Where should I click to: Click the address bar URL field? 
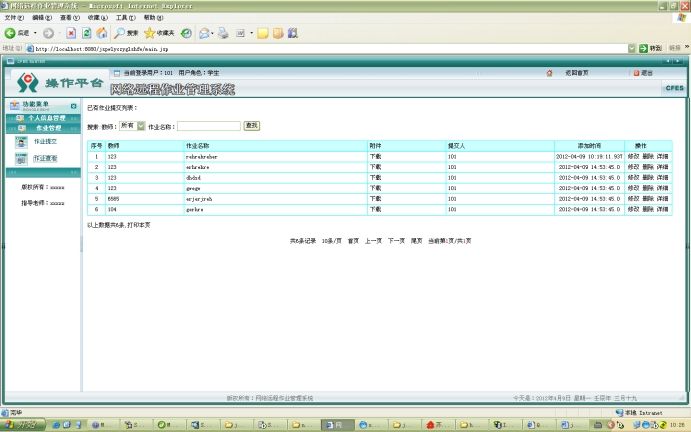(326, 48)
